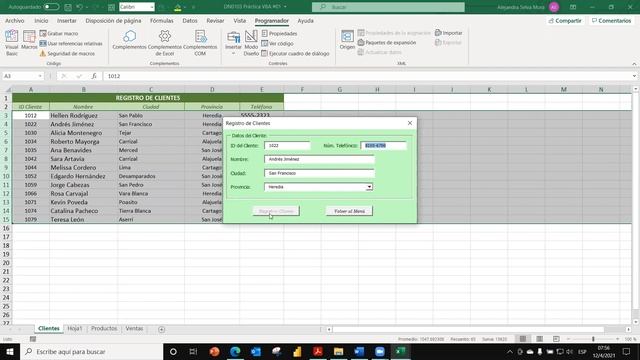
Task: Open the fill color dropdown arrow
Action: point(184,7)
